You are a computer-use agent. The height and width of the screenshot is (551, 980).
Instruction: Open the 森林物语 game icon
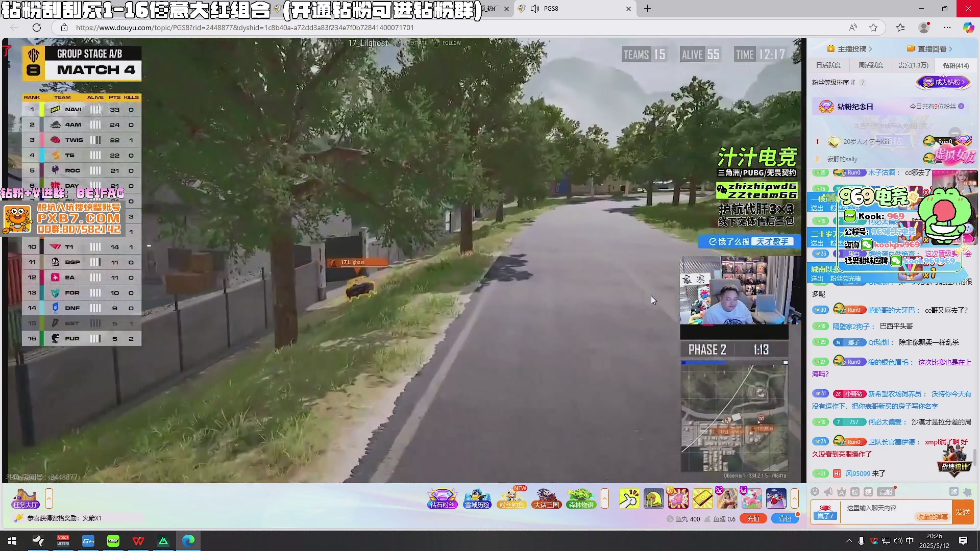coord(581,498)
